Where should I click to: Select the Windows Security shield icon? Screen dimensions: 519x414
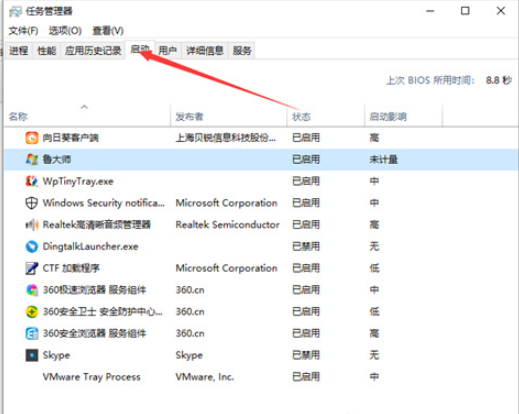point(32,203)
